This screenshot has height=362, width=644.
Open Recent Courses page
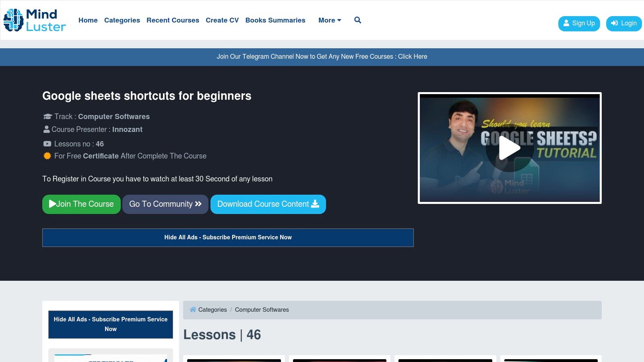(x=173, y=20)
